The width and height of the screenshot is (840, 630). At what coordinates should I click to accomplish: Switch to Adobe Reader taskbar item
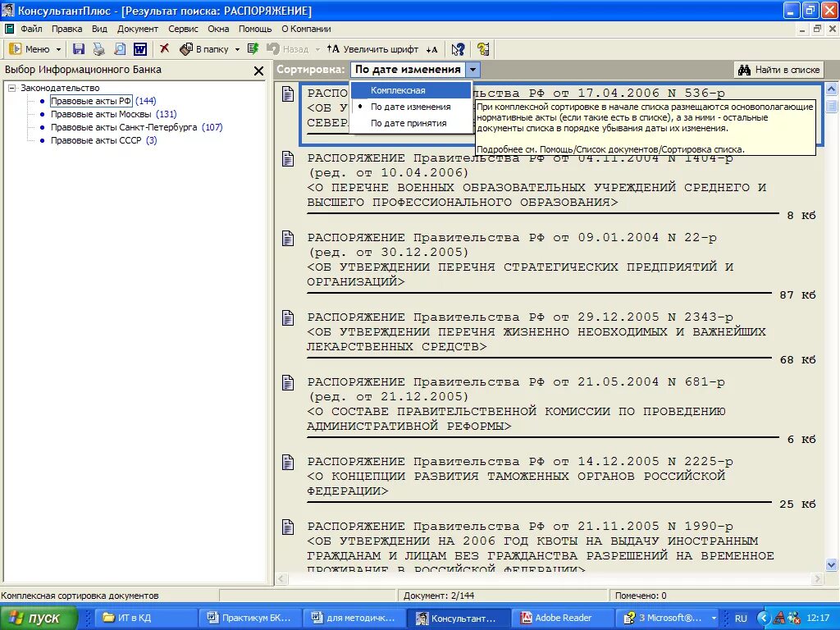click(564, 618)
